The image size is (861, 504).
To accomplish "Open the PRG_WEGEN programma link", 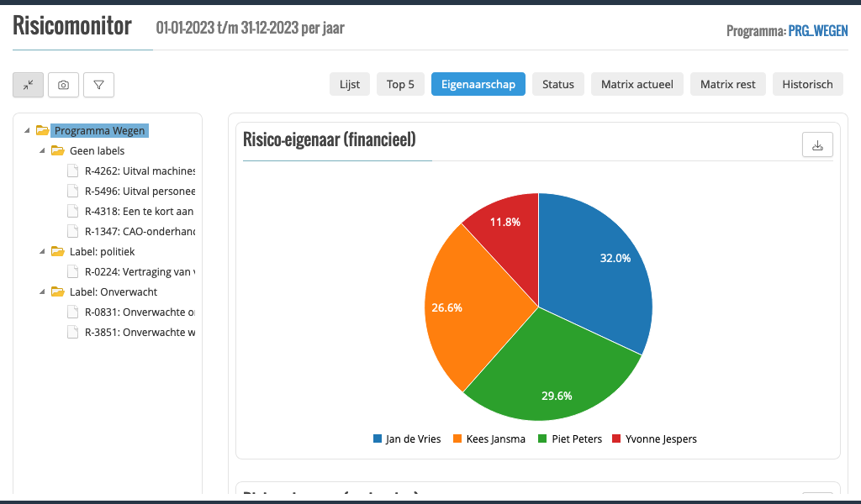I will coord(817,31).
